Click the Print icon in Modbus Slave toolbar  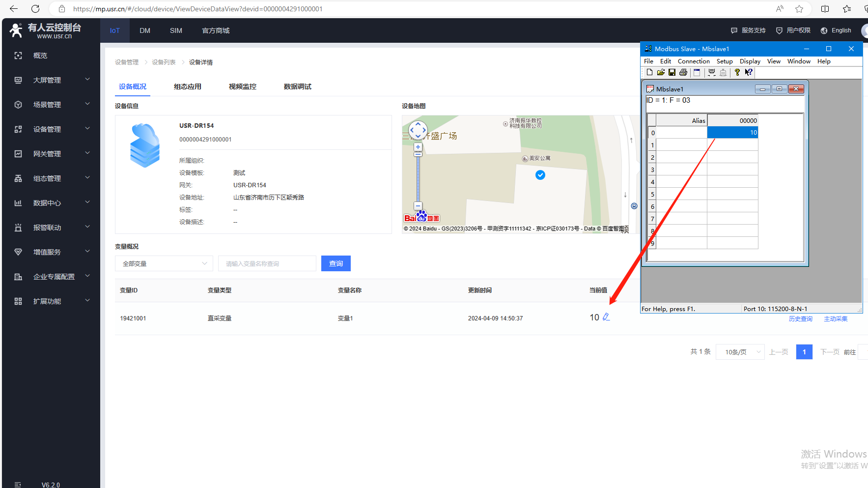[683, 72]
